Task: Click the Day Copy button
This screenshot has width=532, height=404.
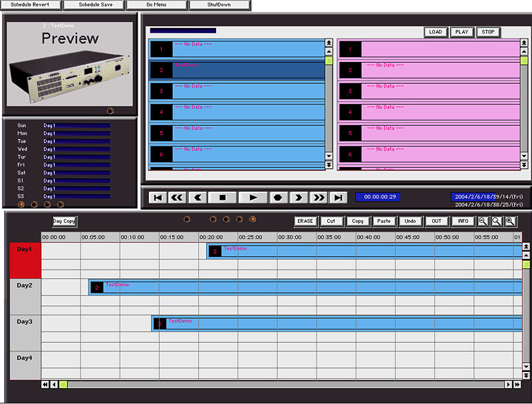Action: coord(65,221)
